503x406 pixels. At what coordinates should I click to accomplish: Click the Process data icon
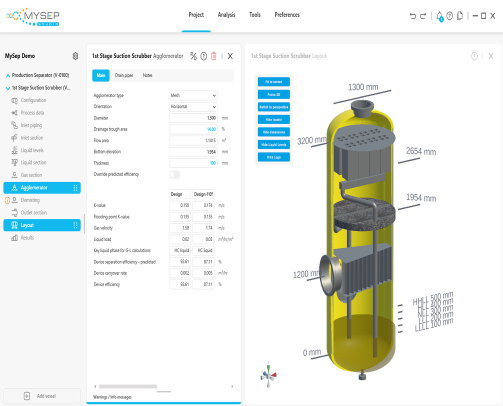point(14,113)
